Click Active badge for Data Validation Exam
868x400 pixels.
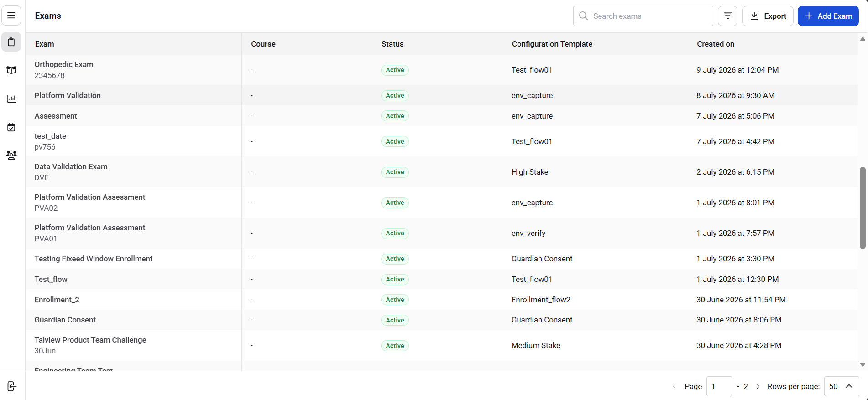pos(395,172)
